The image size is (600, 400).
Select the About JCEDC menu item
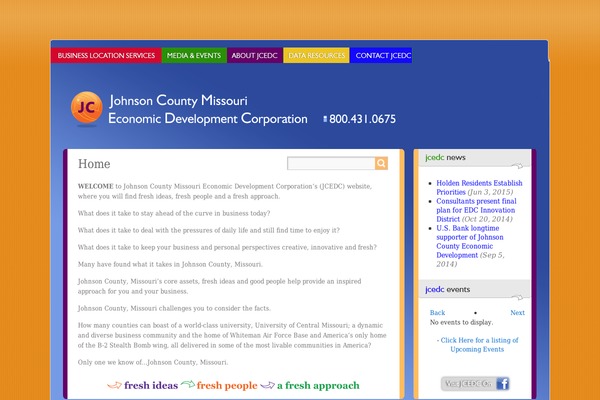(254, 56)
